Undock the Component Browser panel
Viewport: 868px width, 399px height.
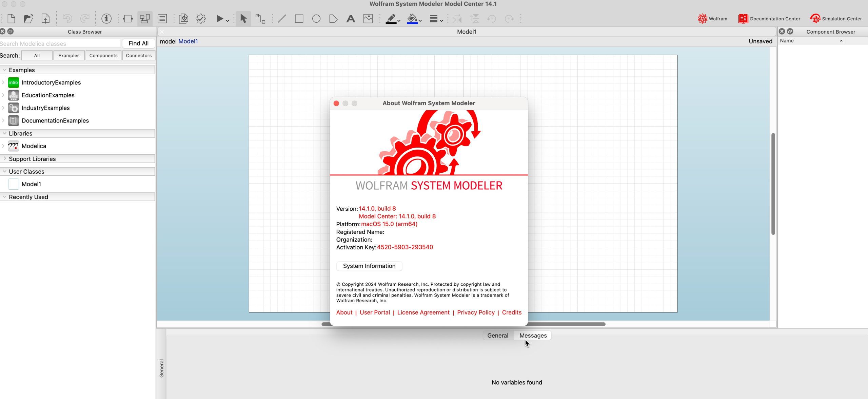pos(790,31)
